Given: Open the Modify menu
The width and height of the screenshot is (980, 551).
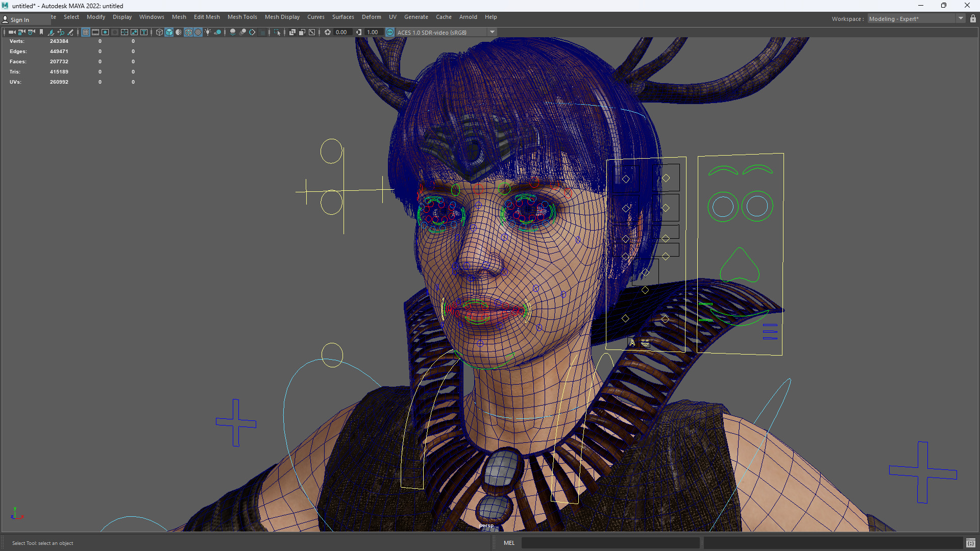Looking at the screenshot, I should 96,17.
